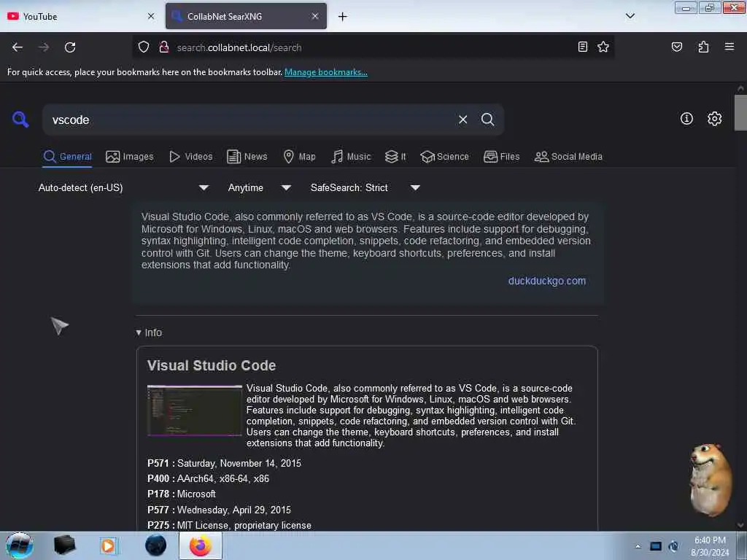Open the black box app in taskbar
This screenshot has width=747, height=560.
click(64, 545)
